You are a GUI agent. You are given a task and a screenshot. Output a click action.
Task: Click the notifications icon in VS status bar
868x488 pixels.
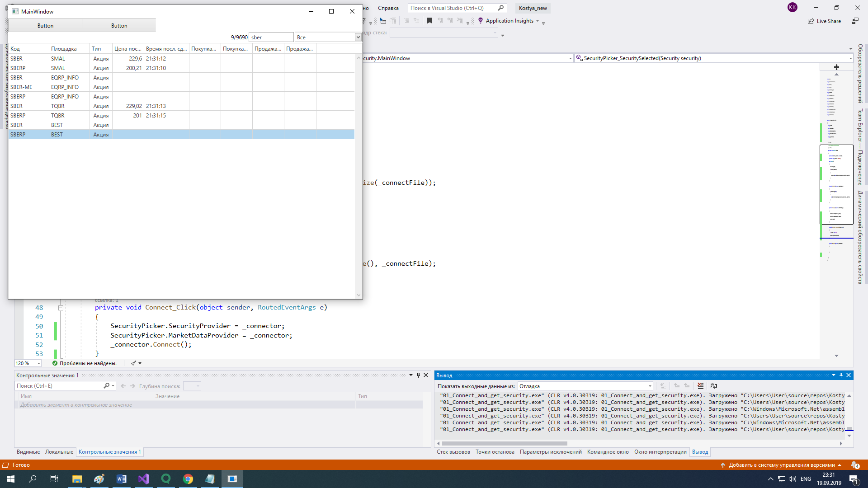(855, 465)
